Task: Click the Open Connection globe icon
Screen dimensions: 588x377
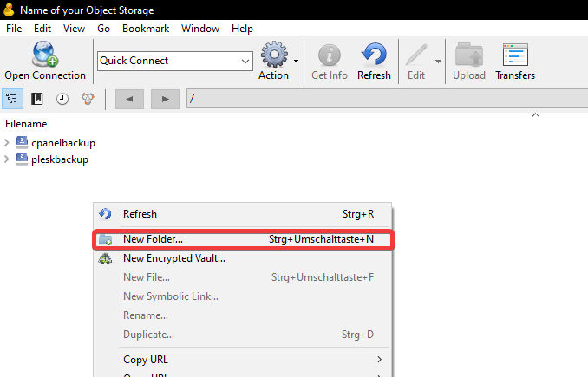Action: [44, 55]
